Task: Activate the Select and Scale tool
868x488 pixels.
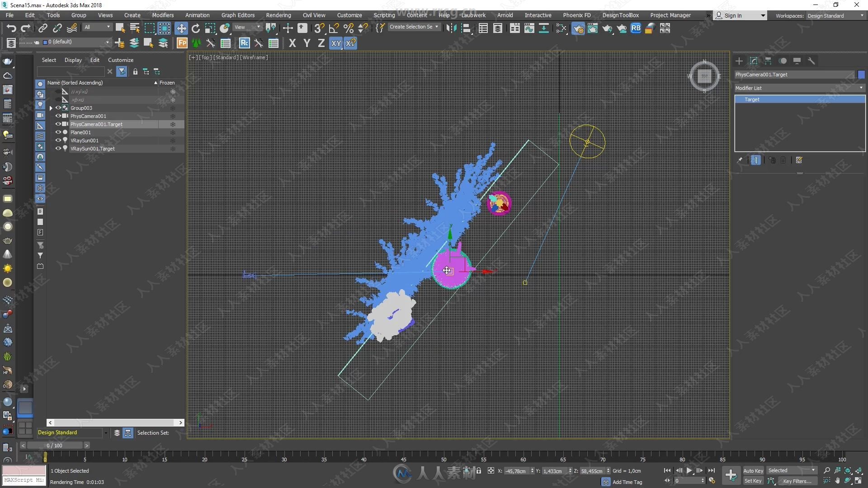Action: (210, 28)
